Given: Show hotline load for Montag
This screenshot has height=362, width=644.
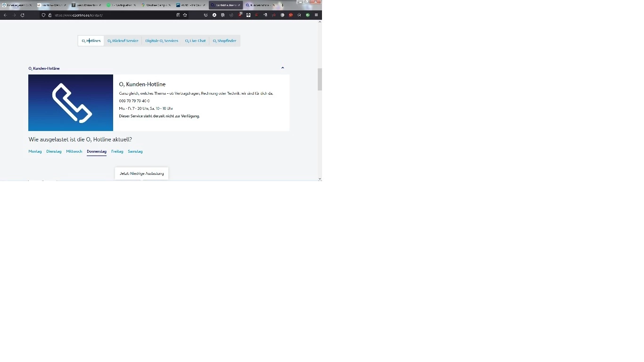Looking at the screenshot, I should point(35,151).
